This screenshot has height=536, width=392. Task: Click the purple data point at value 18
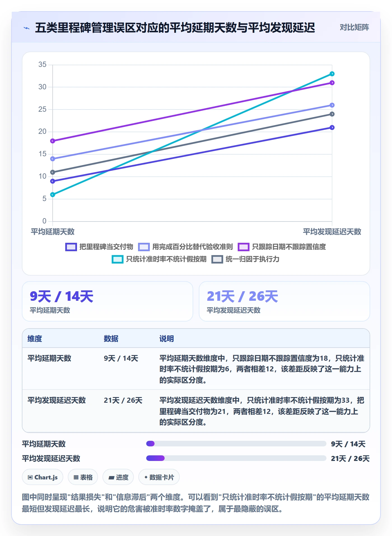click(x=53, y=141)
